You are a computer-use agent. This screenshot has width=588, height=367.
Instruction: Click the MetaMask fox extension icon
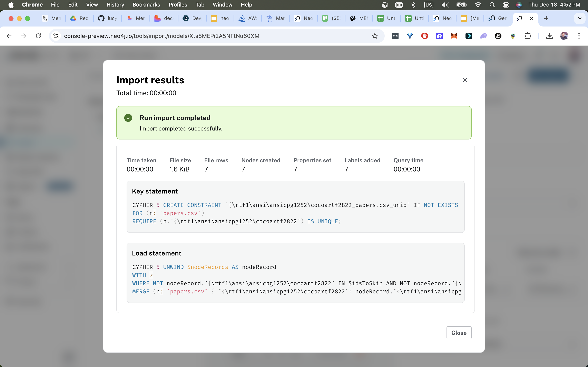[454, 36]
